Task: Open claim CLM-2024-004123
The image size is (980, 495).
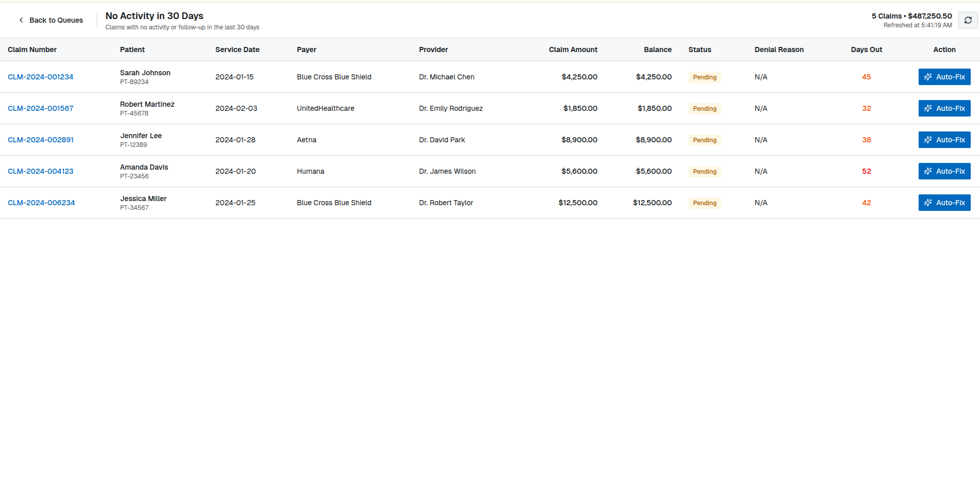Action: [40, 171]
